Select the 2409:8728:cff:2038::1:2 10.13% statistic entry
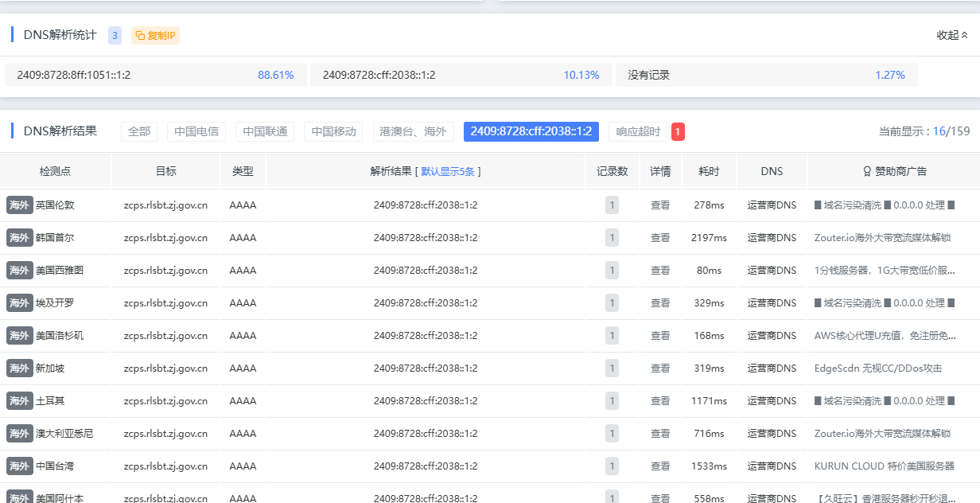This screenshot has height=503, width=980. [x=461, y=75]
